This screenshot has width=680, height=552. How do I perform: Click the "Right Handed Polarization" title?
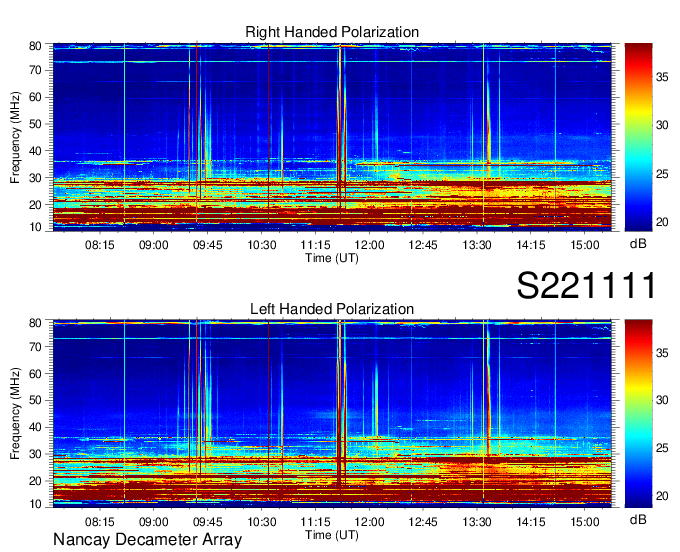[332, 32]
